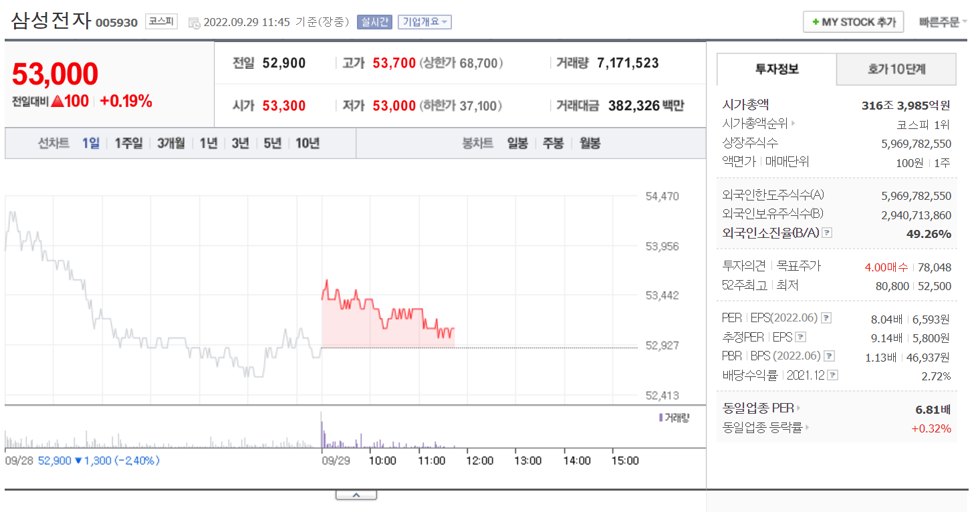Click the 전일 value 52,900
This screenshot has width=980, height=512.
point(284,63)
